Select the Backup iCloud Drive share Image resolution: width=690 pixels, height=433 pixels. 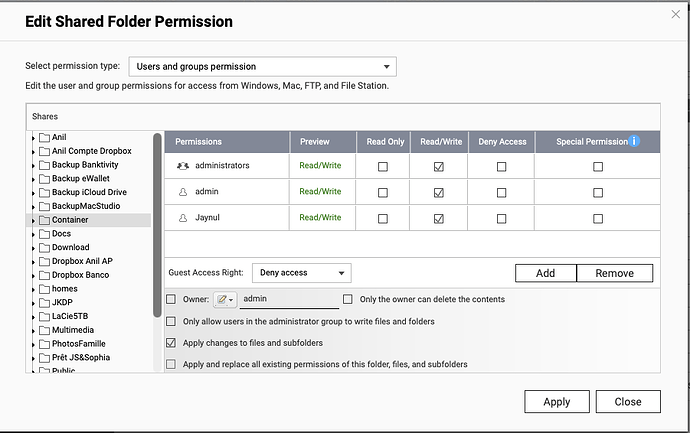tap(89, 192)
